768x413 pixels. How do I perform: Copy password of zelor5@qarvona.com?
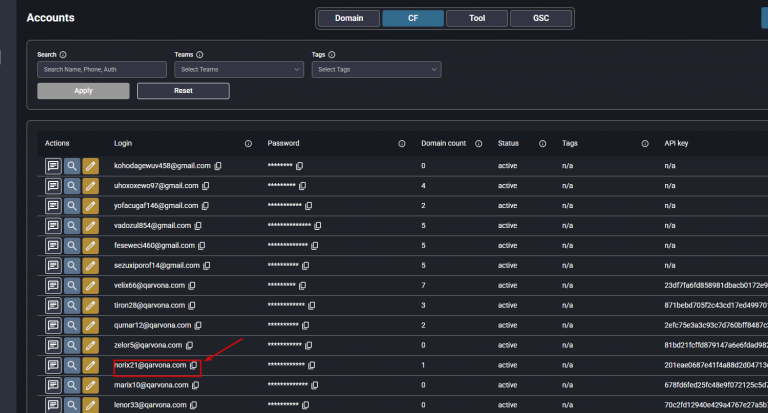(309, 345)
